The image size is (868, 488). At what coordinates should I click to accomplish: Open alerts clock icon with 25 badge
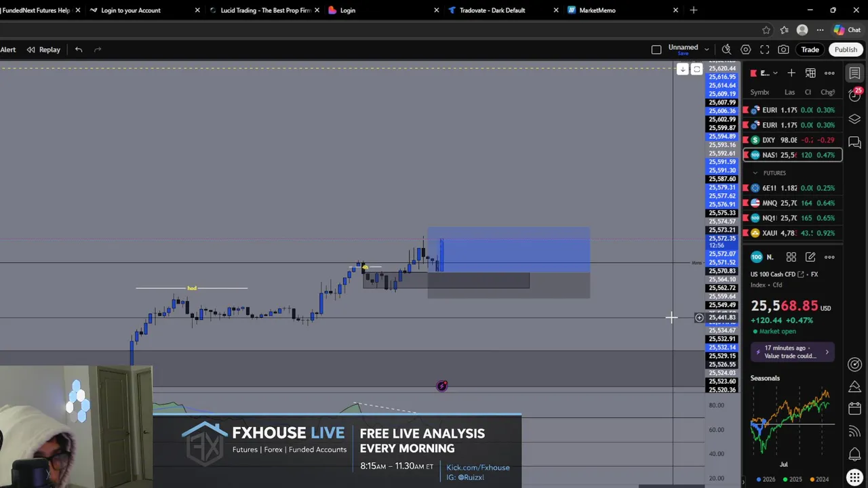click(854, 96)
